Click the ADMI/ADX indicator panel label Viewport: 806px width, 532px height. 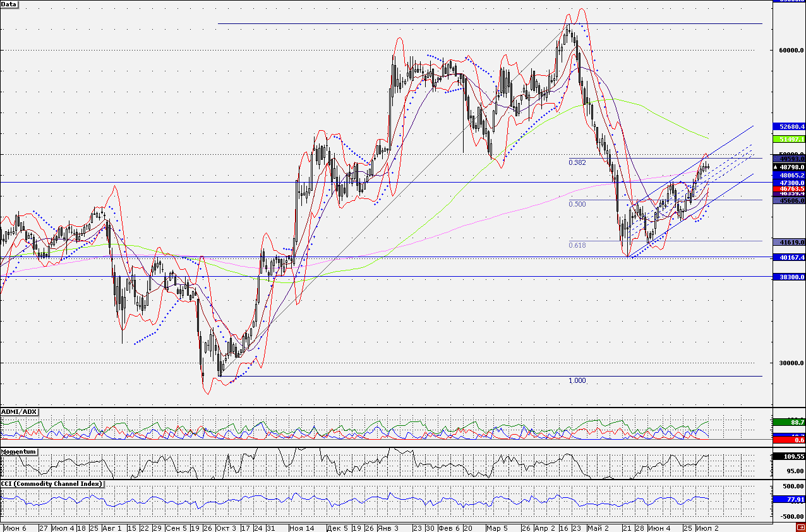tap(19, 411)
